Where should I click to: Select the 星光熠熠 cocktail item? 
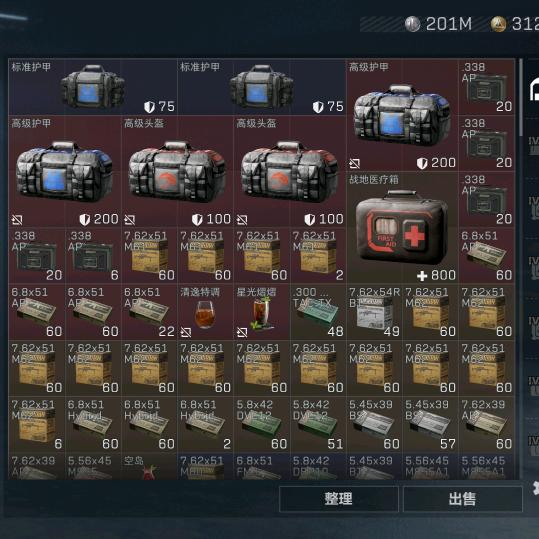[x=262, y=312]
